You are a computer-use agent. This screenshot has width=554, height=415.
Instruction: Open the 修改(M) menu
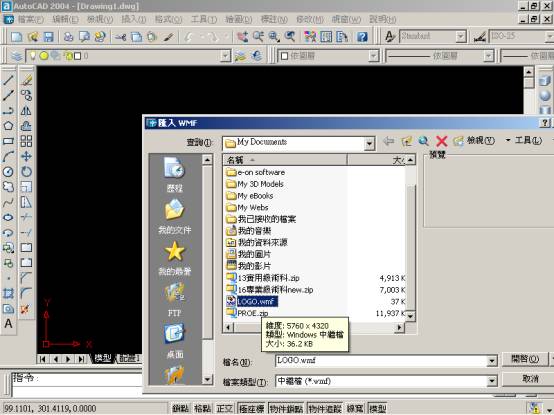310,19
